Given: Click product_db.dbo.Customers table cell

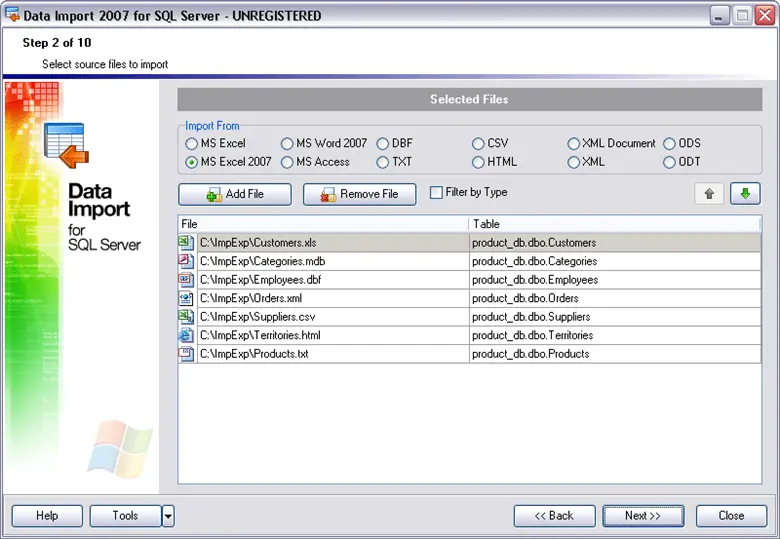Looking at the screenshot, I should point(615,243).
